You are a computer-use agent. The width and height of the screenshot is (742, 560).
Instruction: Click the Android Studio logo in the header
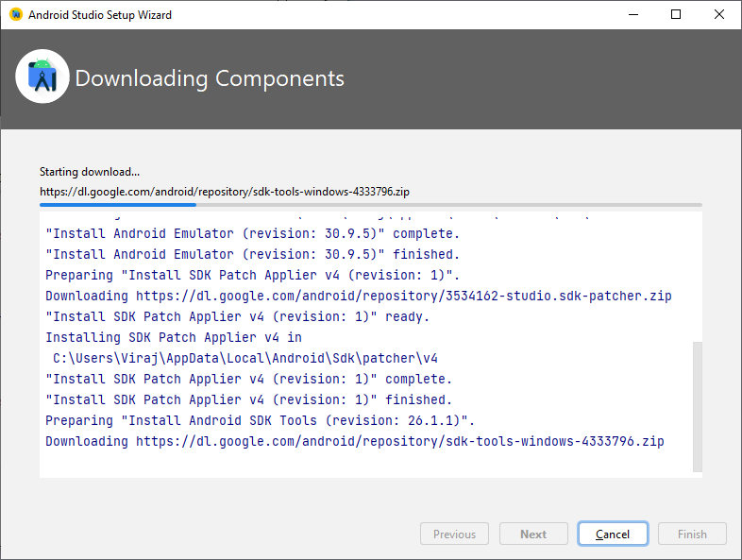click(x=42, y=76)
